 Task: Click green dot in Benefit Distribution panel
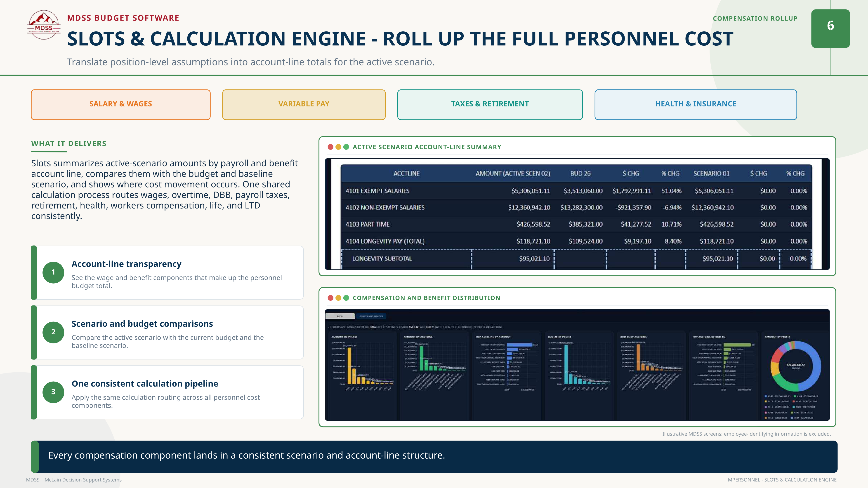click(346, 298)
